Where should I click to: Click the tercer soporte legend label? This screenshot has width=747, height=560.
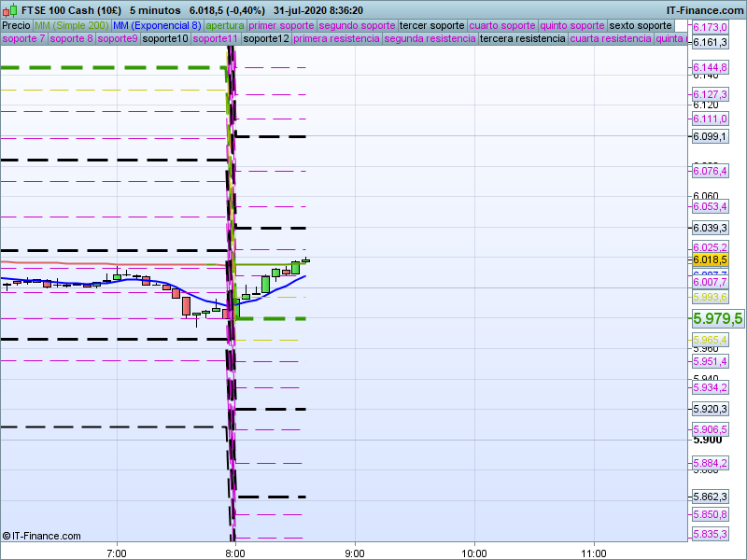(x=430, y=25)
